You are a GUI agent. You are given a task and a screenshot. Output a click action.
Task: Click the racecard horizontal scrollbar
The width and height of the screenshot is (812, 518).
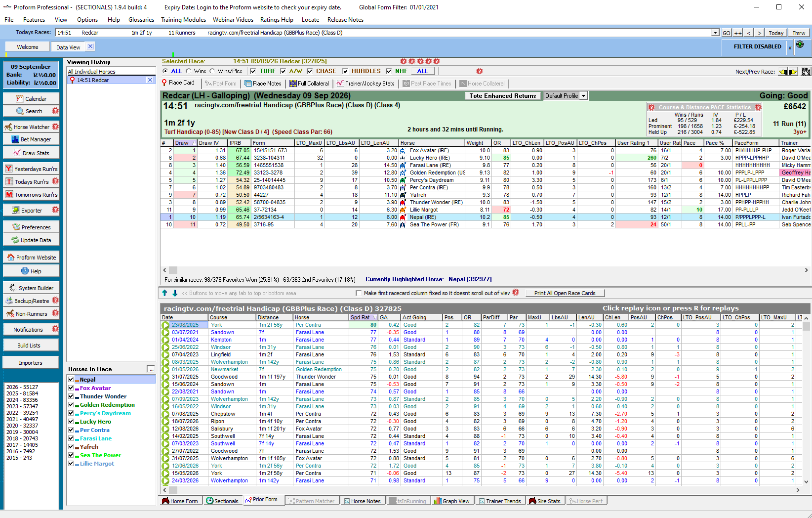pyautogui.click(x=487, y=270)
